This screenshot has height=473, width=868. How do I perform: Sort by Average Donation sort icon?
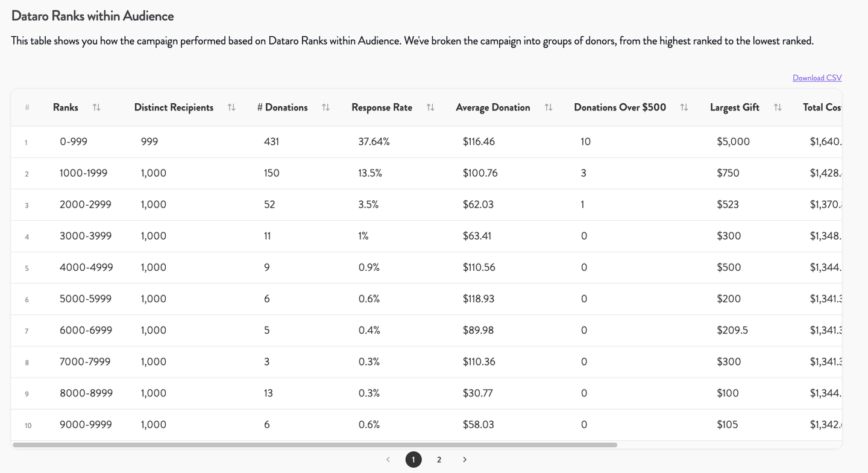click(549, 107)
